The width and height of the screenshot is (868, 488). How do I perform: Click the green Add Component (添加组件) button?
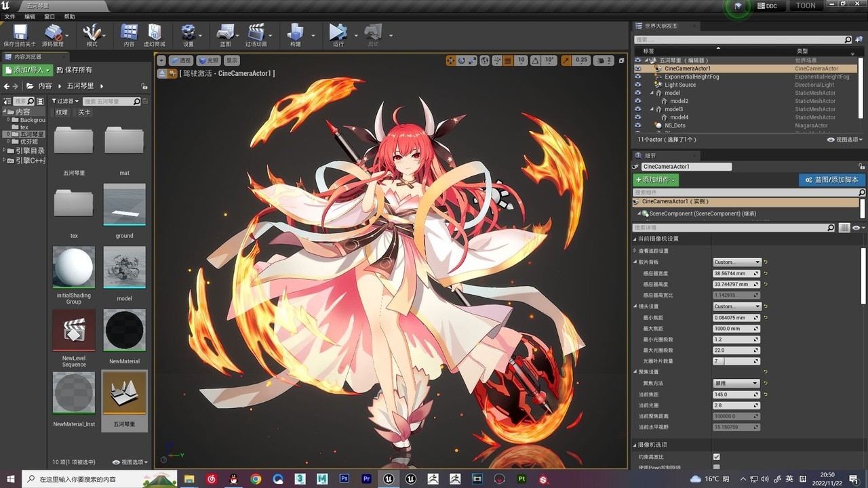click(656, 180)
